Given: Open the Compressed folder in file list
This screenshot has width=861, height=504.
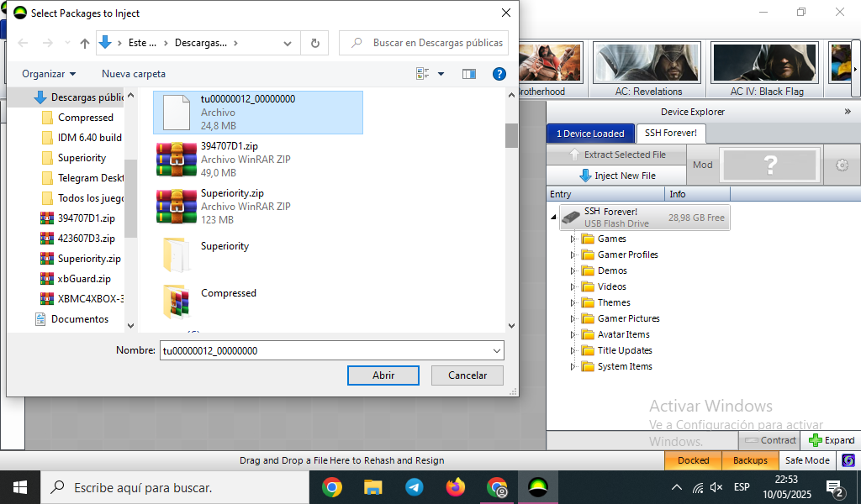Looking at the screenshot, I should point(258,301).
